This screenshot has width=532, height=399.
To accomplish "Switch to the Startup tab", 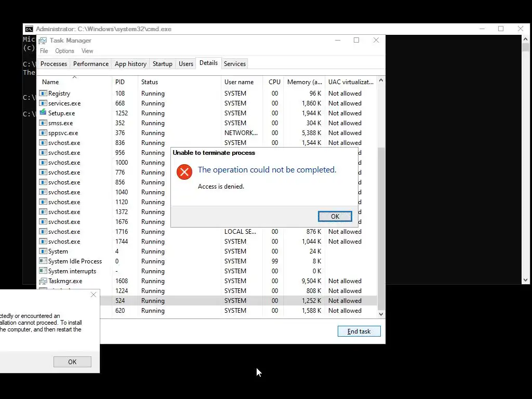I will point(163,64).
